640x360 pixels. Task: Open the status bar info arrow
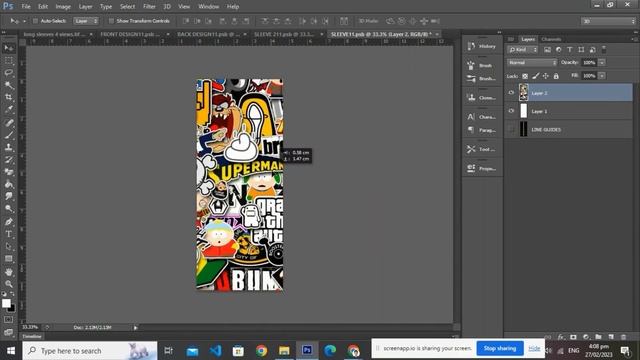pos(136,327)
